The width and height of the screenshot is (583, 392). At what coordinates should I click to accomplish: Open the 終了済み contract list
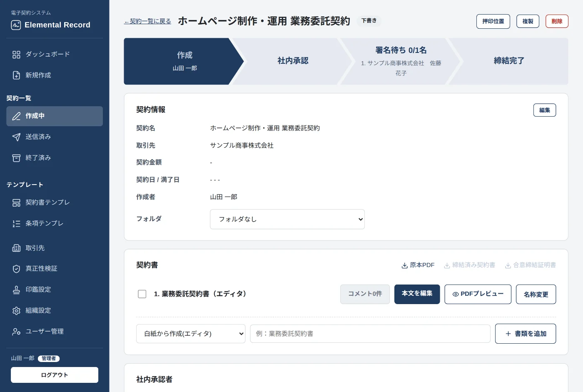[55, 158]
